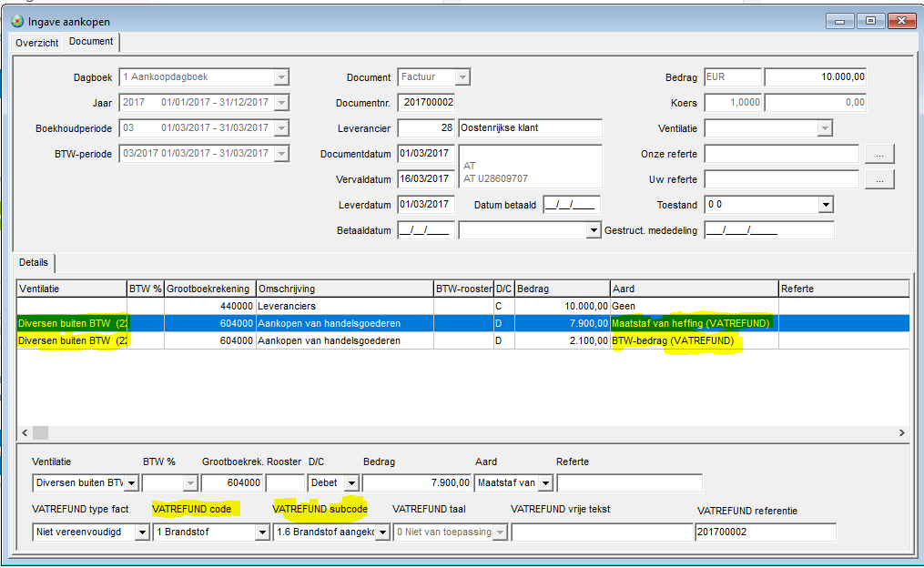Click the Documentnr. field
The width and height of the screenshot is (924, 568).
[x=426, y=103]
